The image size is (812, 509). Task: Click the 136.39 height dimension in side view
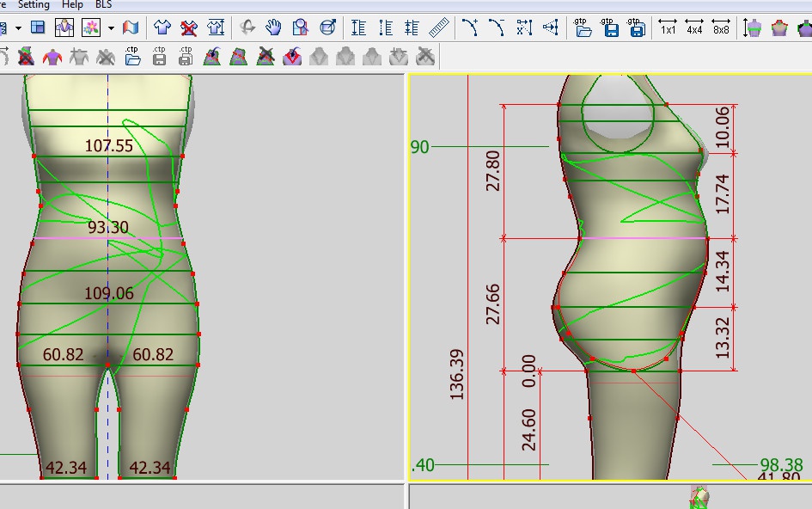coord(457,374)
